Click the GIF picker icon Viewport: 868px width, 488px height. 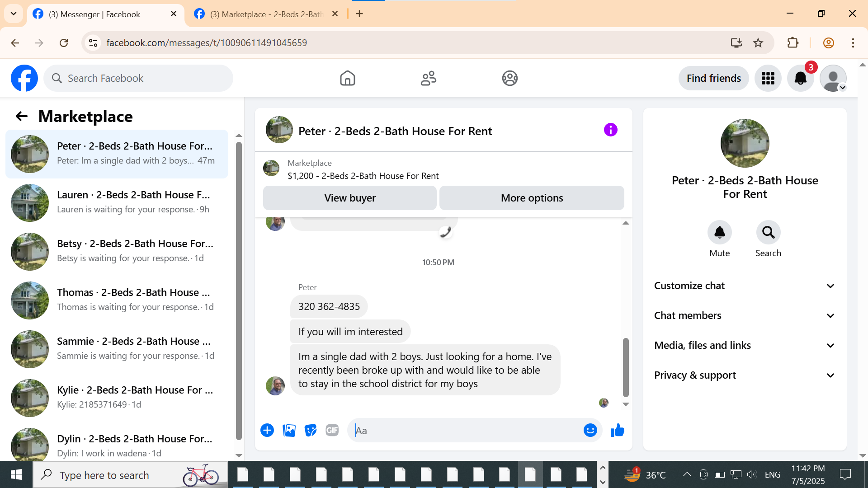(332, 431)
